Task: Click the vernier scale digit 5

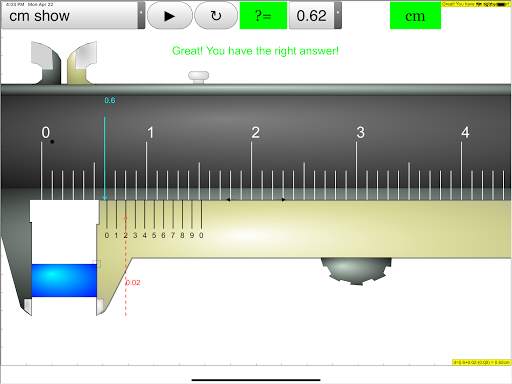Action: (154, 235)
